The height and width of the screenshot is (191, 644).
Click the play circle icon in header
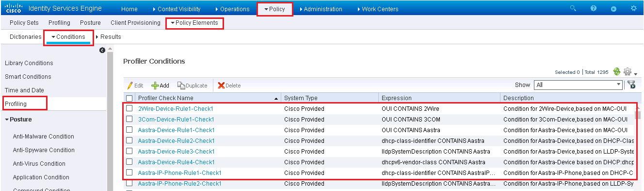point(613,9)
